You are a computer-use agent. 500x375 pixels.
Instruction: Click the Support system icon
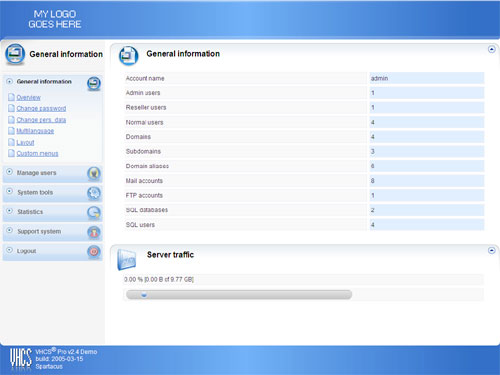[94, 232]
